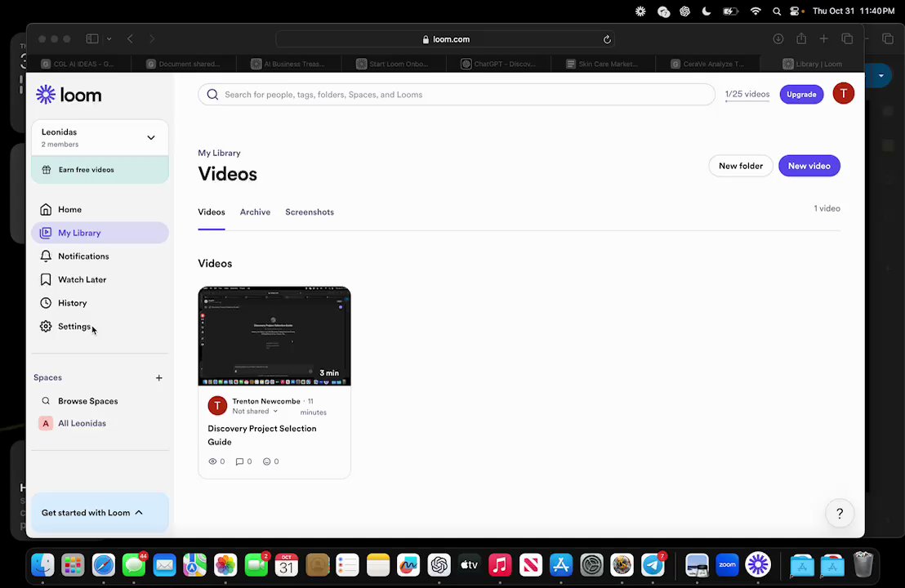The image size is (905, 588).
Task: Switch to the Videos tab
Action: pyautogui.click(x=212, y=212)
